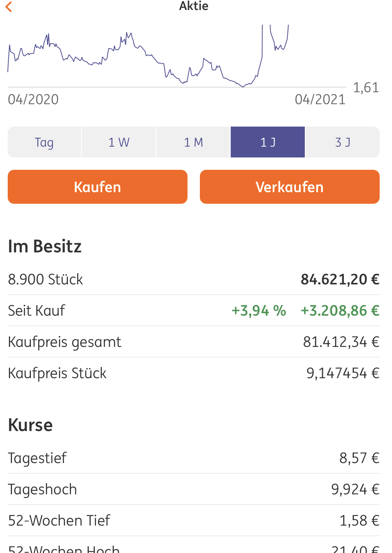This screenshot has height=553, width=392.
Task: Select the 1 W chart range
Action: tap(119, 142)
